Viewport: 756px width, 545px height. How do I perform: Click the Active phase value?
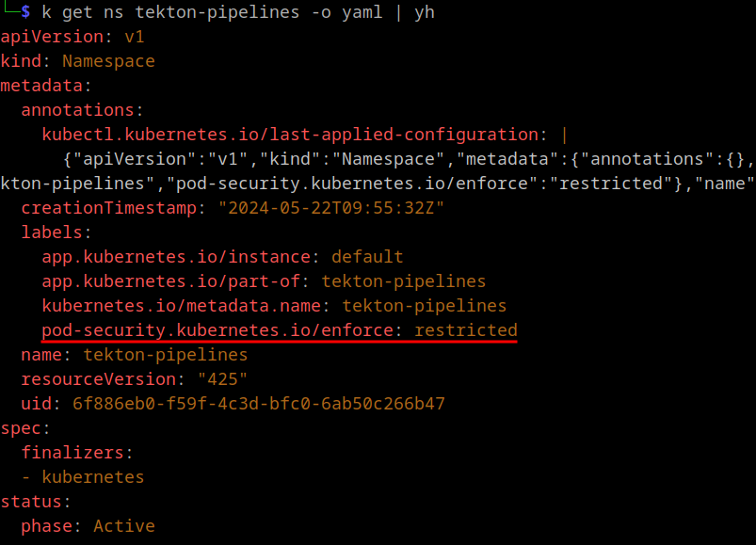point(124,526)
